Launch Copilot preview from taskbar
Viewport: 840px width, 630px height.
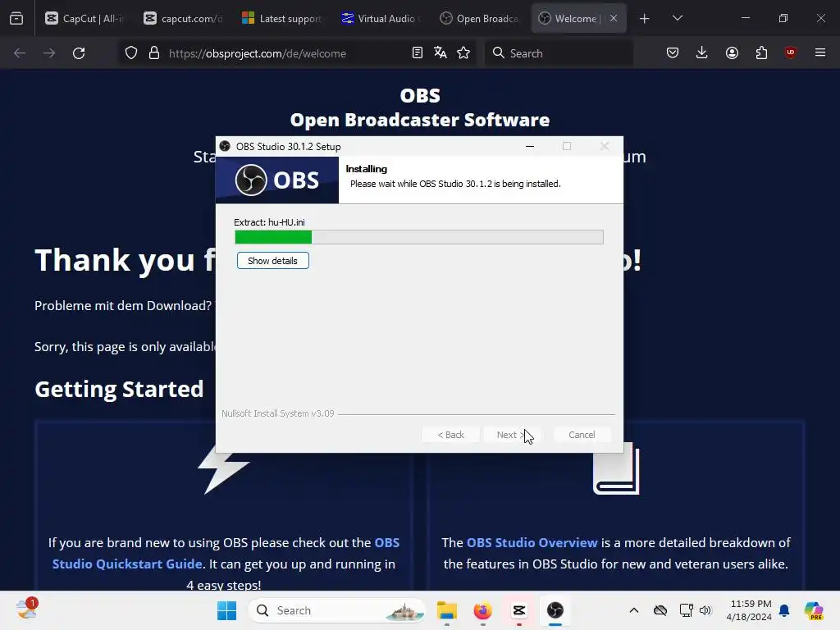(814, 610)
